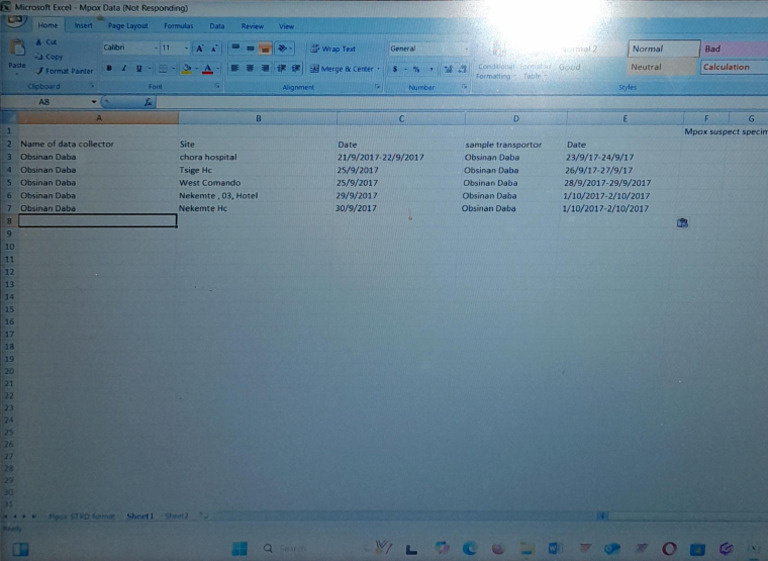Apply middle vertical alignment
Screen dimensions: 768x561
pos(250,48)
